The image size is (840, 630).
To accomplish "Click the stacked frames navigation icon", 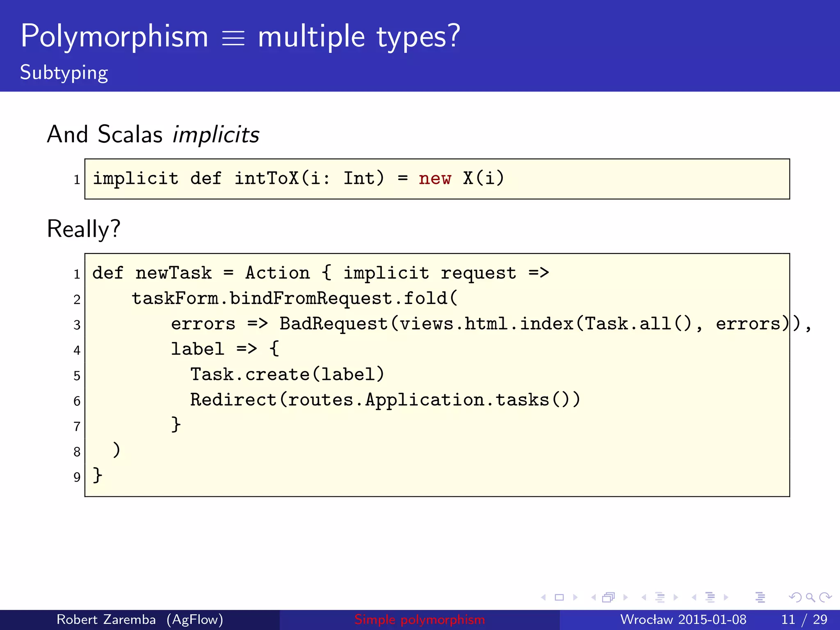I will (609, 598).
